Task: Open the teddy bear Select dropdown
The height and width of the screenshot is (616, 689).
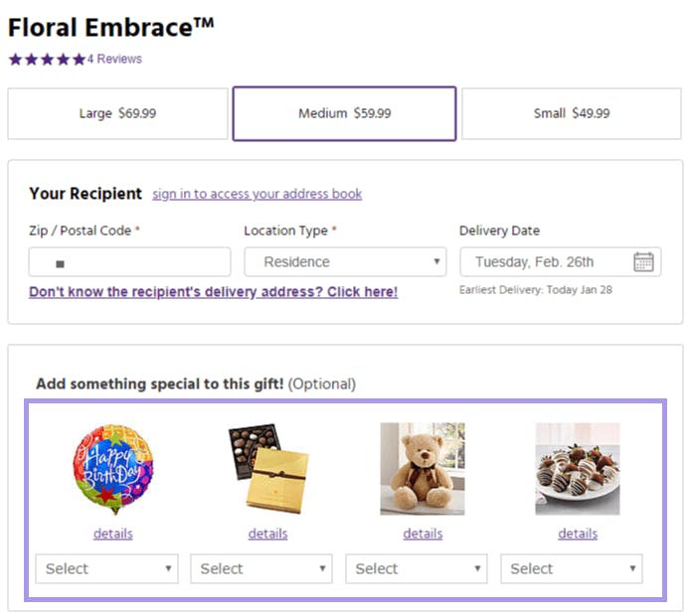Action: [x=417, y=568]
